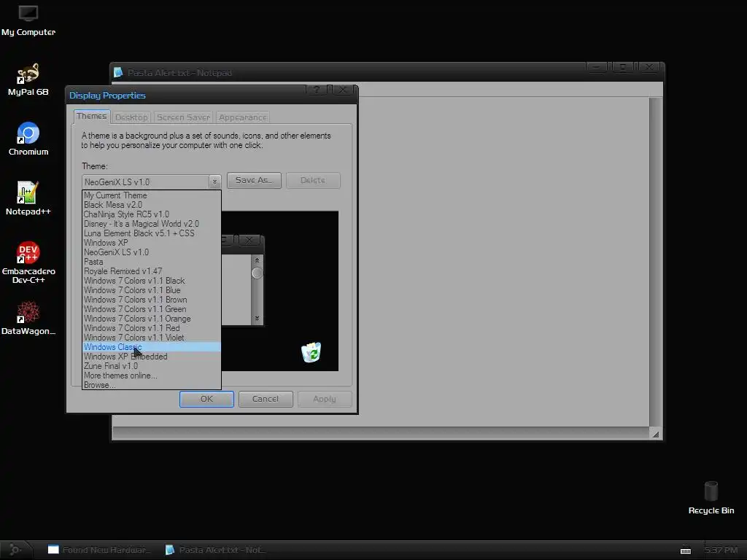747x560 pixels.
Task: Click the preview window scrollbar thumb
Action: coord(257,273)
